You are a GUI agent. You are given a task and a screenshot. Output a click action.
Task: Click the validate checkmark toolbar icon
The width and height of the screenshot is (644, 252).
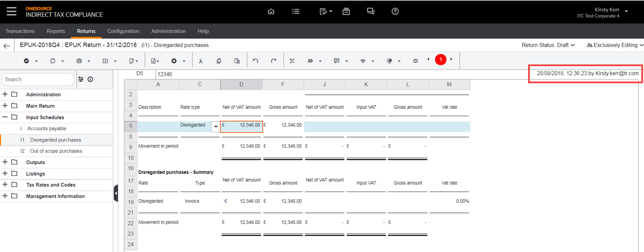(26, 61)
